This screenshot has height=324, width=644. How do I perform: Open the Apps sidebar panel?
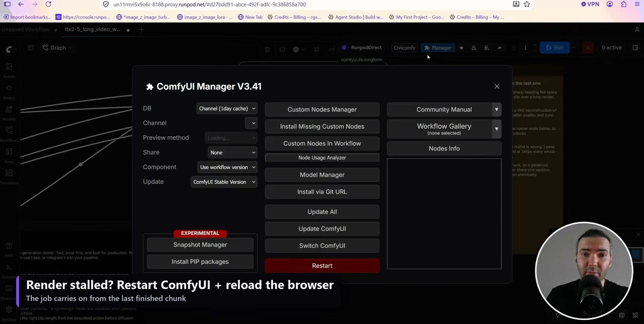[x=9, y=155]
